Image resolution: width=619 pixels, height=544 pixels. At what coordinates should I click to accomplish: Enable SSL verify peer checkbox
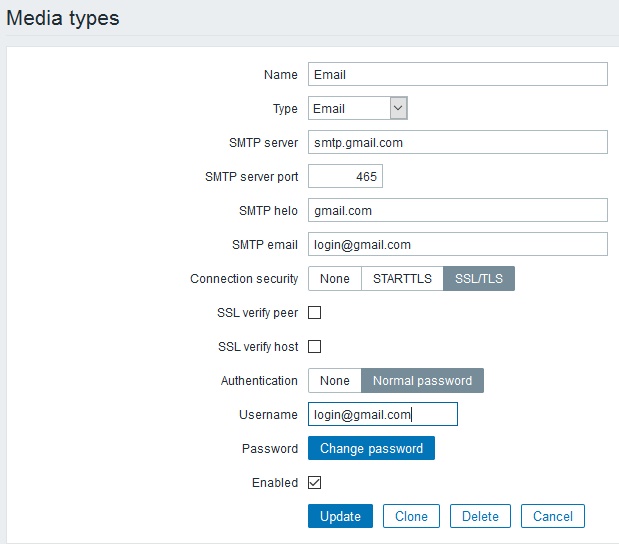click(315, 312)
